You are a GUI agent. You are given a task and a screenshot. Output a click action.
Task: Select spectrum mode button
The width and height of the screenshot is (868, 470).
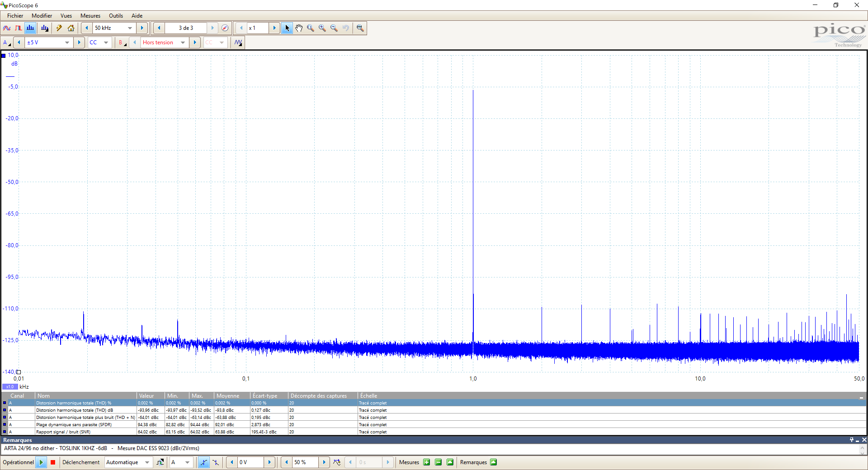tap(30, 28)
